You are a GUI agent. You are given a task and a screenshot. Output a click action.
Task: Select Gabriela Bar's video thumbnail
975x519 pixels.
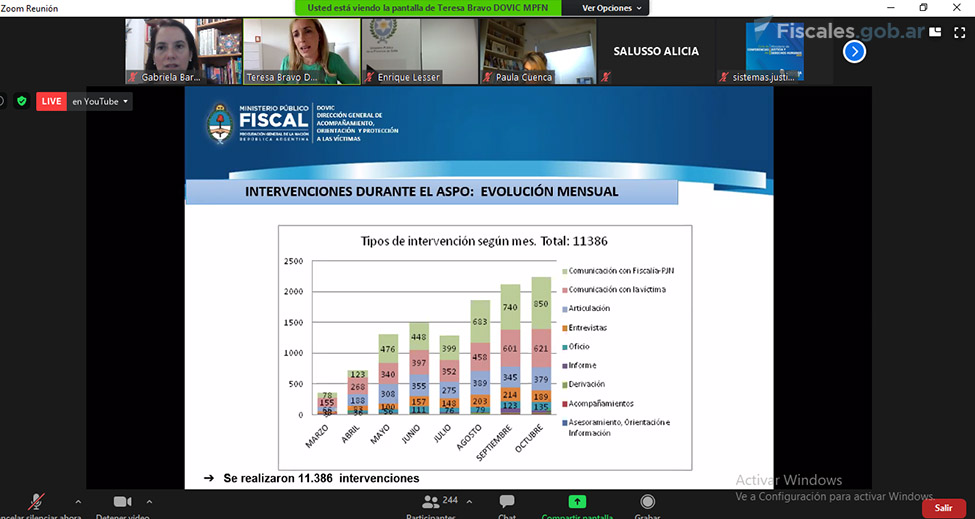coord(183,50)
